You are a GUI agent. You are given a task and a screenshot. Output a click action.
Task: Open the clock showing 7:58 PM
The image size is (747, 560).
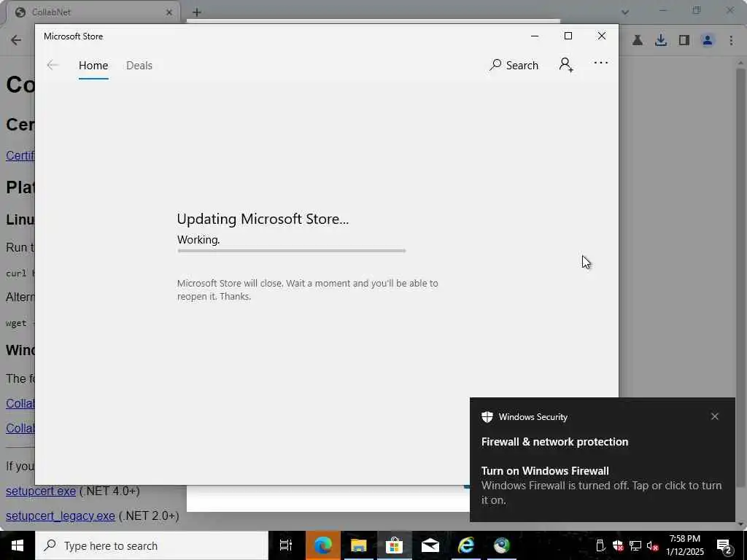click(684, 545)
